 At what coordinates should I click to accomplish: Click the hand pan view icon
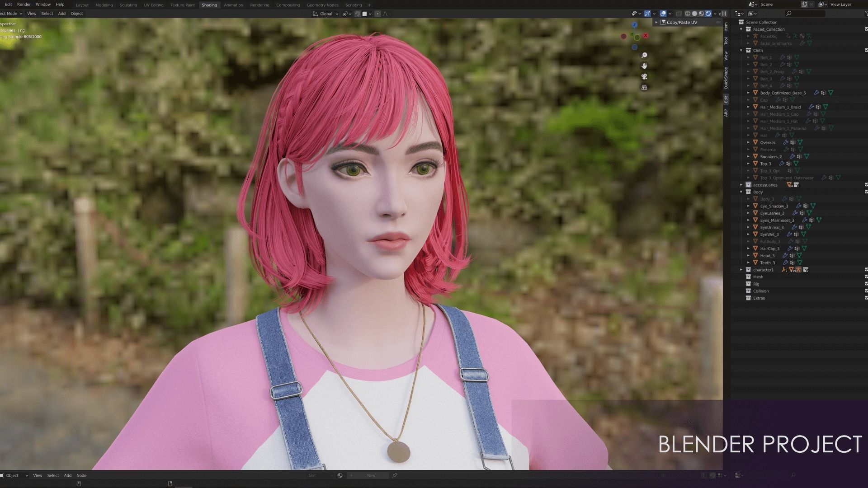[644, 66]
